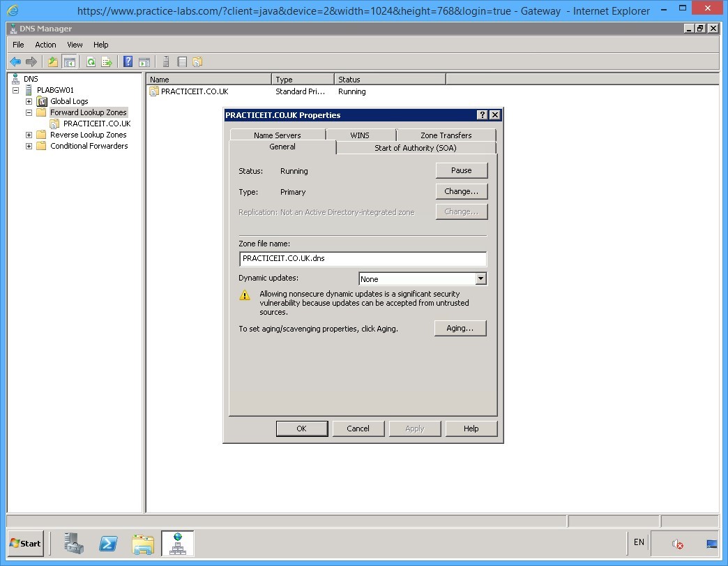Click the Export List toolbar icon

[106, 61]
